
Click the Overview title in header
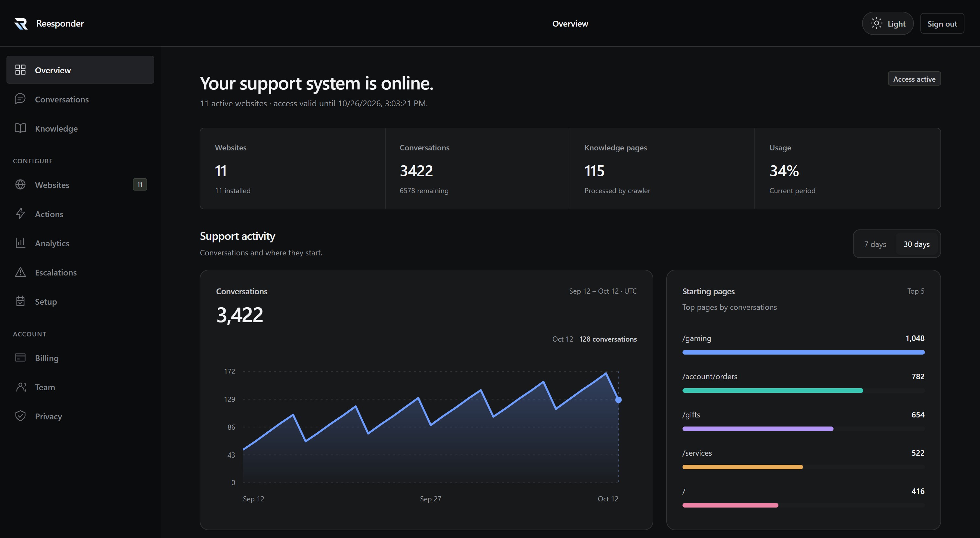pyautogui.click(x=570, y=24)
